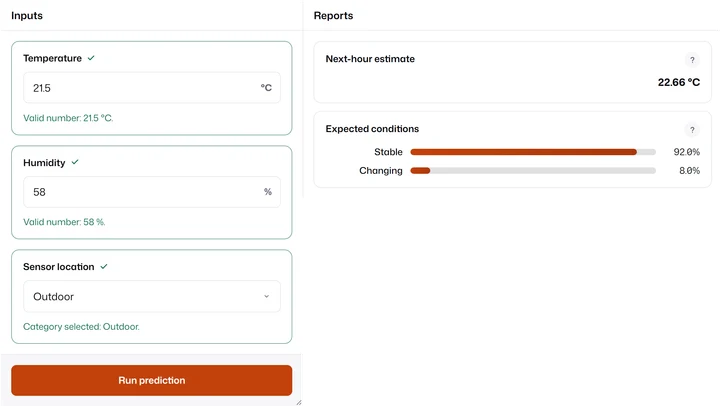Click the Stable probability bar

coord(533,152)
